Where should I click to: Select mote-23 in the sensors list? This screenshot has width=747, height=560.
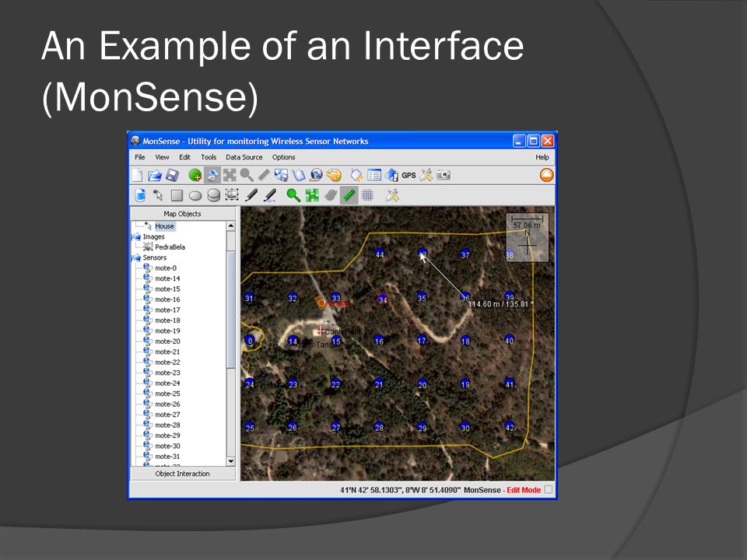pos(167,373)
